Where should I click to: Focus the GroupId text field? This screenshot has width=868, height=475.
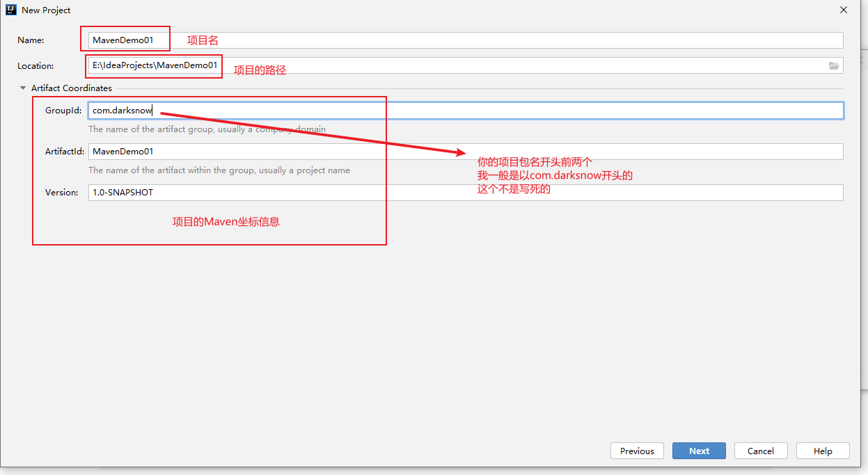pos(466,111)
